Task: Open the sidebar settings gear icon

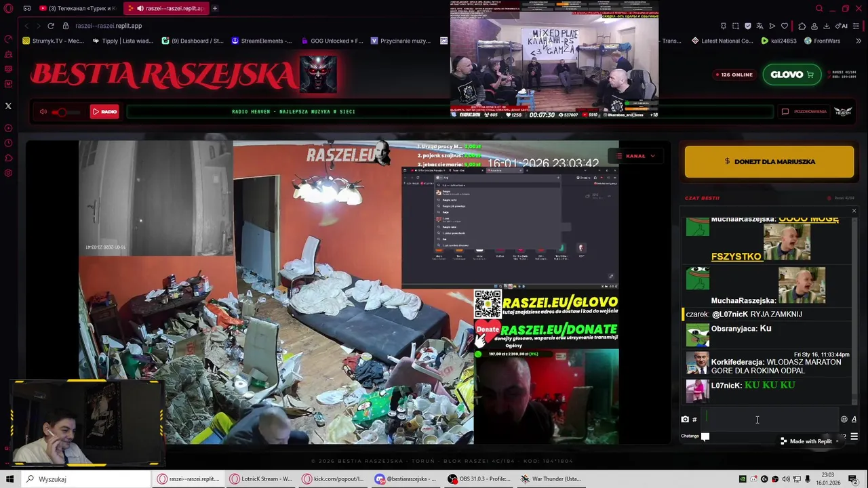Action: coord(8,173)
